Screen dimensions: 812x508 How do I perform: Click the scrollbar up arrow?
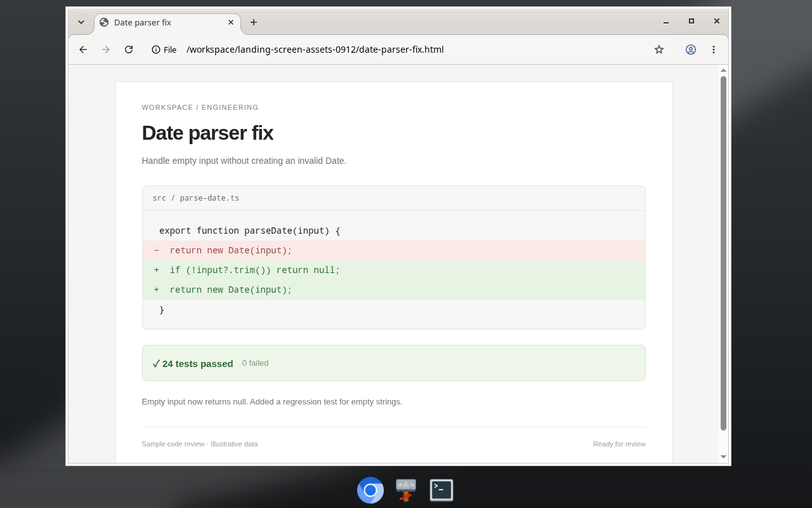click(723, 70)
